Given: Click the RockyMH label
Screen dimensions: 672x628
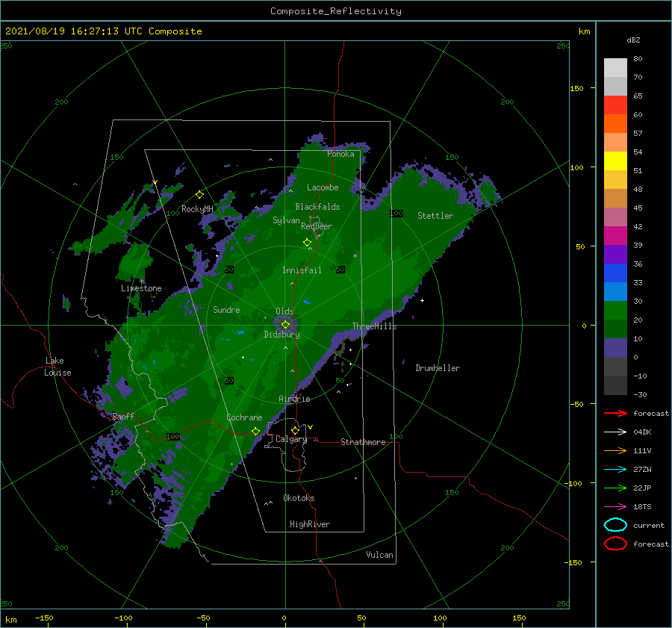Looking at the screenshot, I should point(197,209).
